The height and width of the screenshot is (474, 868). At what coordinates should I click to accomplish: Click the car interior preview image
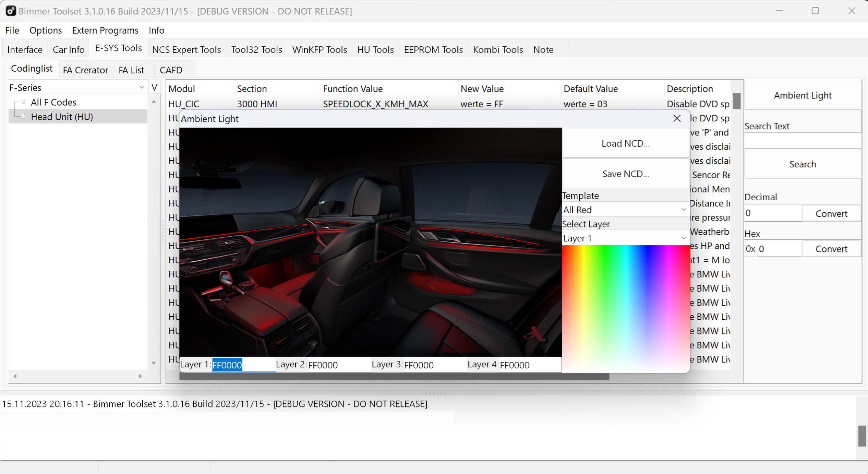370,242
